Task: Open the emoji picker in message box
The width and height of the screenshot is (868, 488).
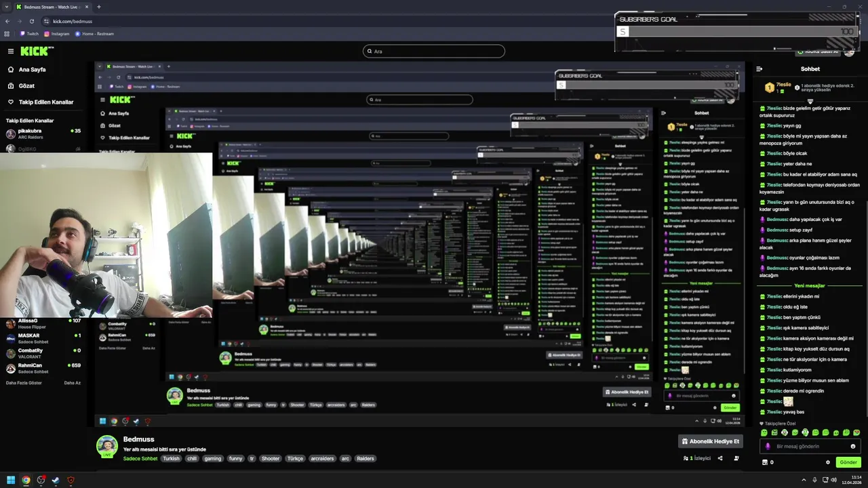Action: (x=853, y=446)
